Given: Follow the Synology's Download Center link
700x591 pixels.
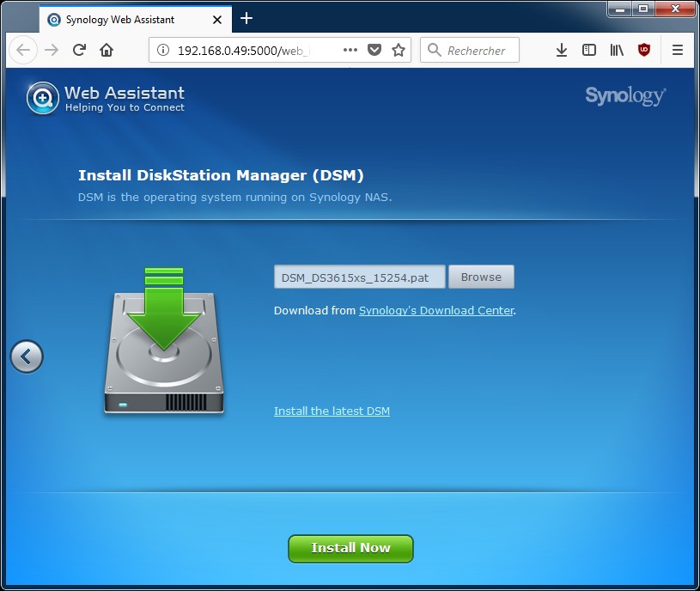Looking at the screenshot, I should pos(436,311).
